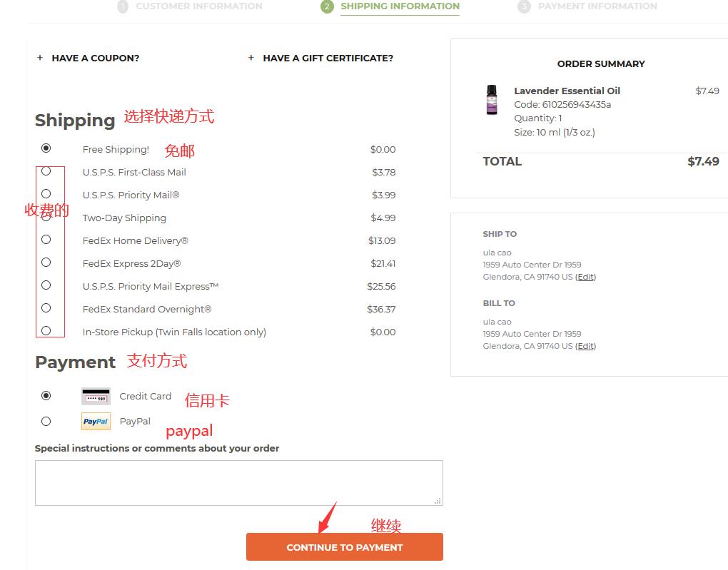Click the credit card icon
The image size is (728, 570).
pyautogui.click(x=96, y=397)
